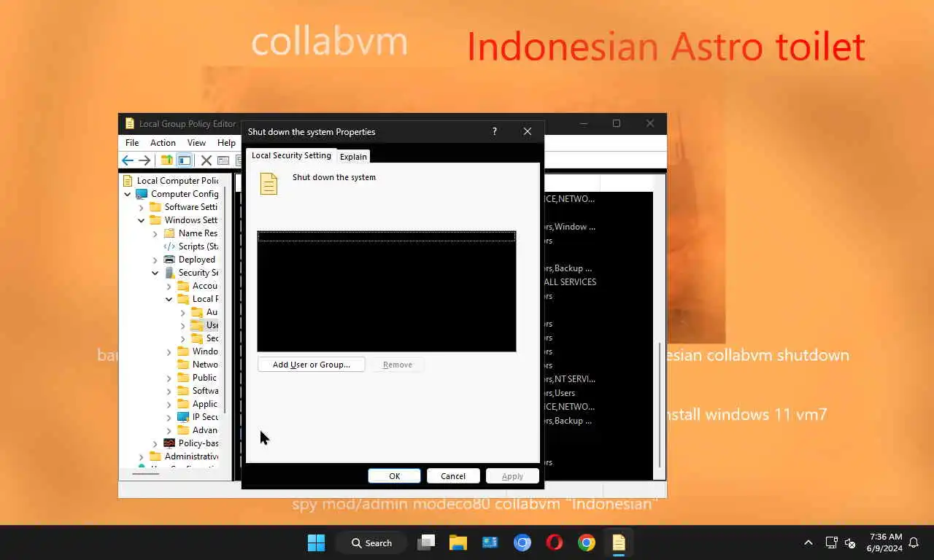Click the Computer Configuration computer icon

142,194
